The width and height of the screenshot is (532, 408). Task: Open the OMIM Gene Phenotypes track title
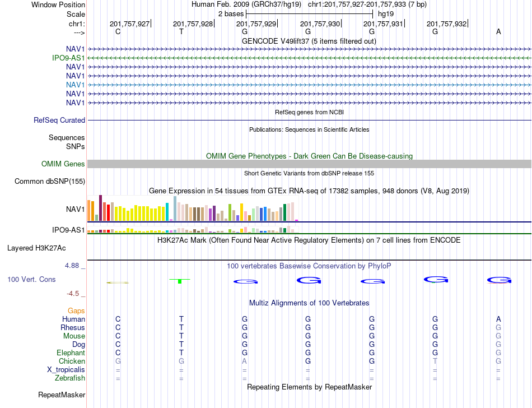click(x=309, y=156)
